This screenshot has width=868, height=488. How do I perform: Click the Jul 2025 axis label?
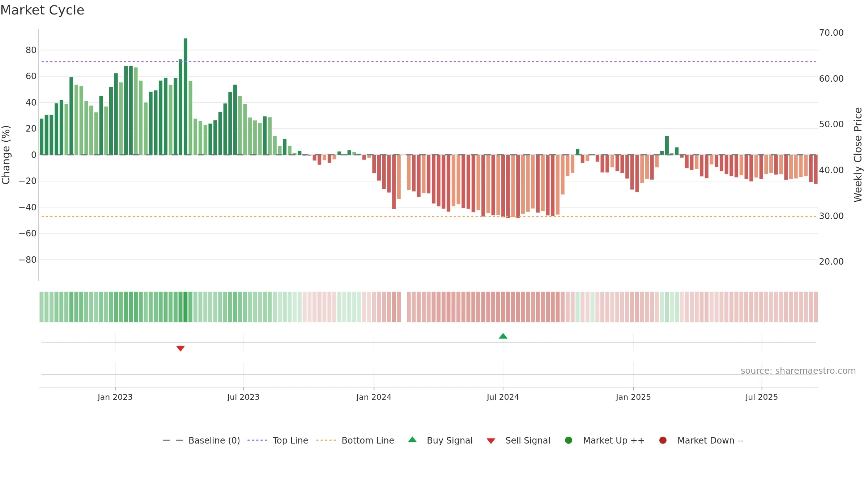[762, 397]
